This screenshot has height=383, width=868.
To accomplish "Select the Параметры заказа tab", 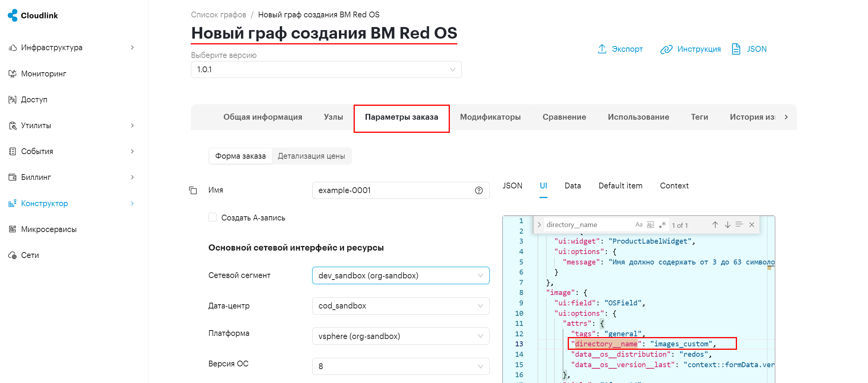I will [402, 117].
